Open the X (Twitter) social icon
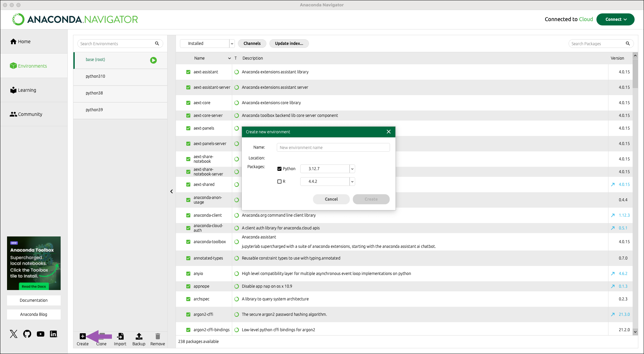Image resolution: width=644 pixels, height=354 pixels. pyautogui.click(x=14, y=334)
